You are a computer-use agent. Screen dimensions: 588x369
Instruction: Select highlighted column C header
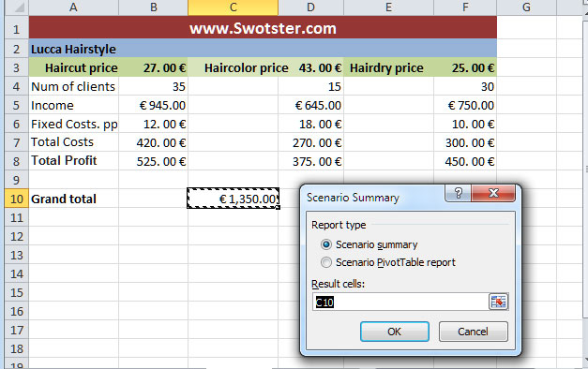233,7
